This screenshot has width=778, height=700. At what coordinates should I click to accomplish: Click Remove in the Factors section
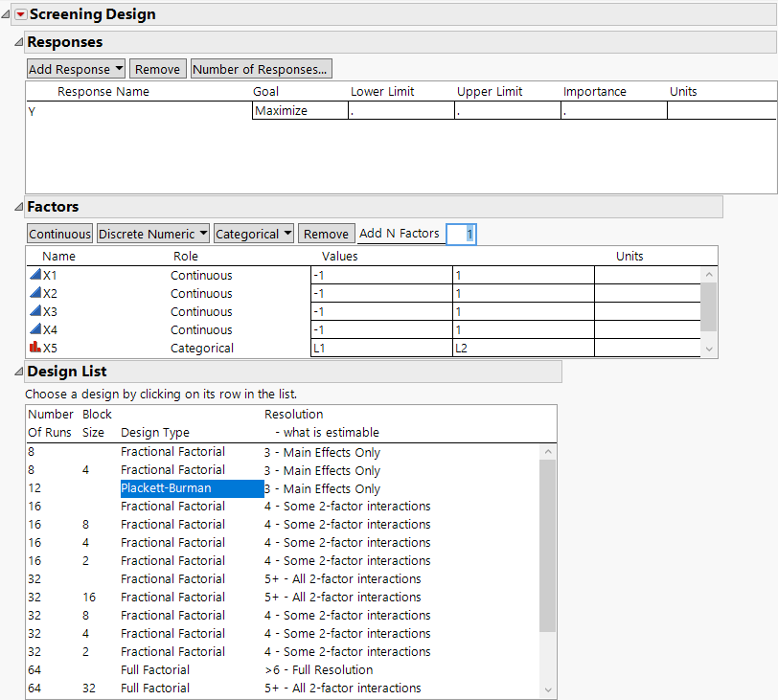[x=326, y=233]
